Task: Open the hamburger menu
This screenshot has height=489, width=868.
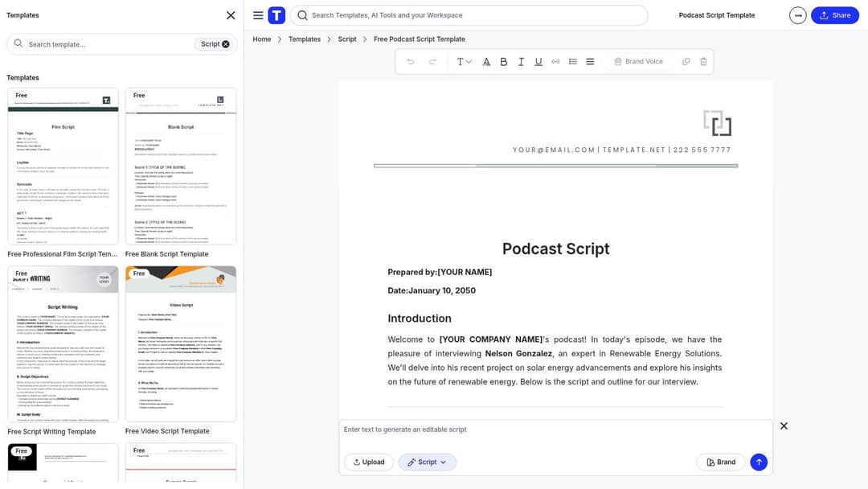Action: [258, 15]
